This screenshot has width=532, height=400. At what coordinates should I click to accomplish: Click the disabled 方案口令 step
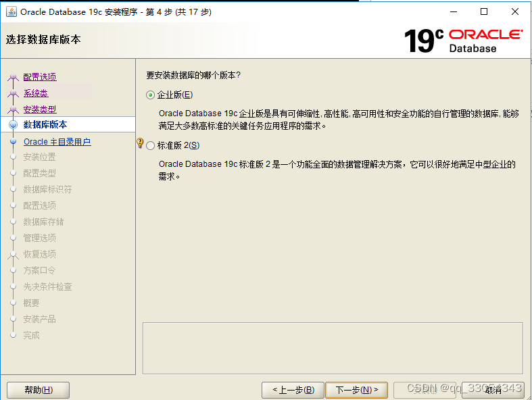click(x=39, y=270)
